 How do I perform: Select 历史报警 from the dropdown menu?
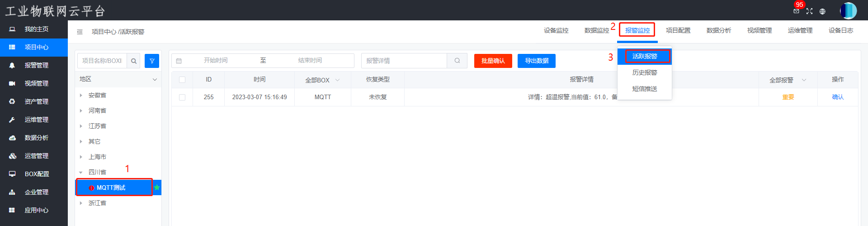point(644,72)
